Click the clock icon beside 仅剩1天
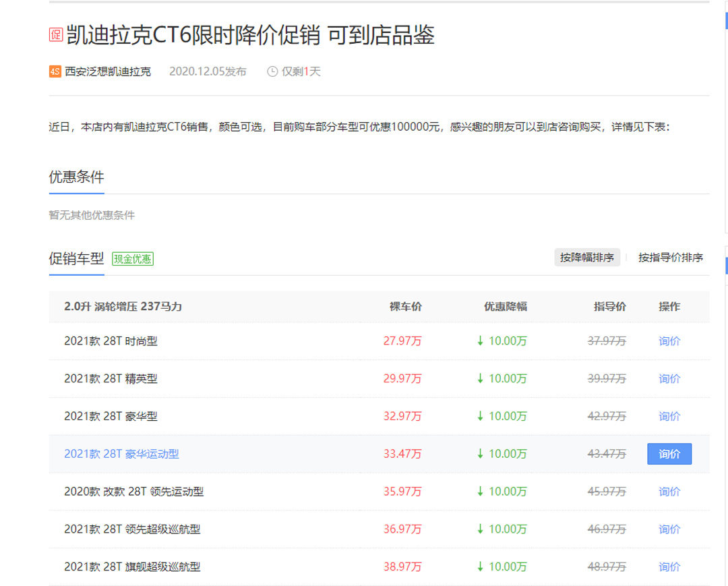The height and width of the screenshot is (586, 728). (272, 71)
